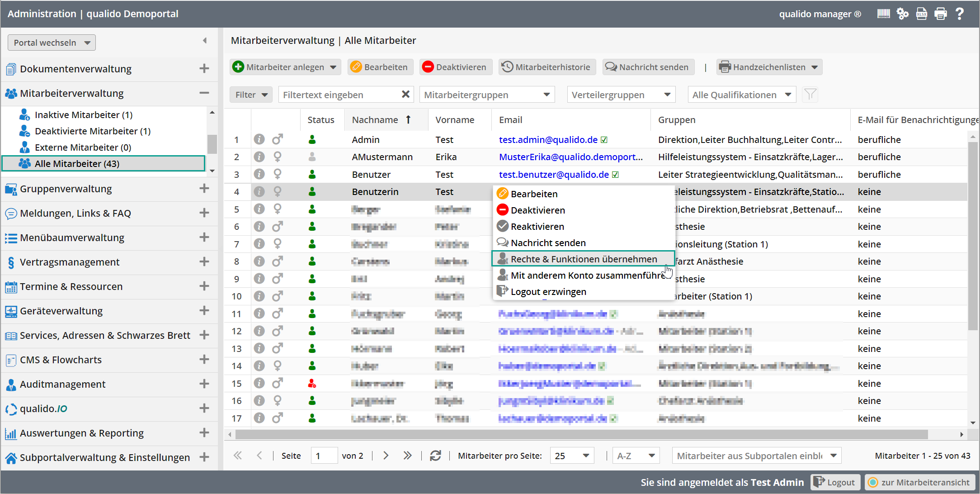Click the Bearbeiten toolbar button
This screenshot has height=494, width=980.
click(x=380, y=67)
